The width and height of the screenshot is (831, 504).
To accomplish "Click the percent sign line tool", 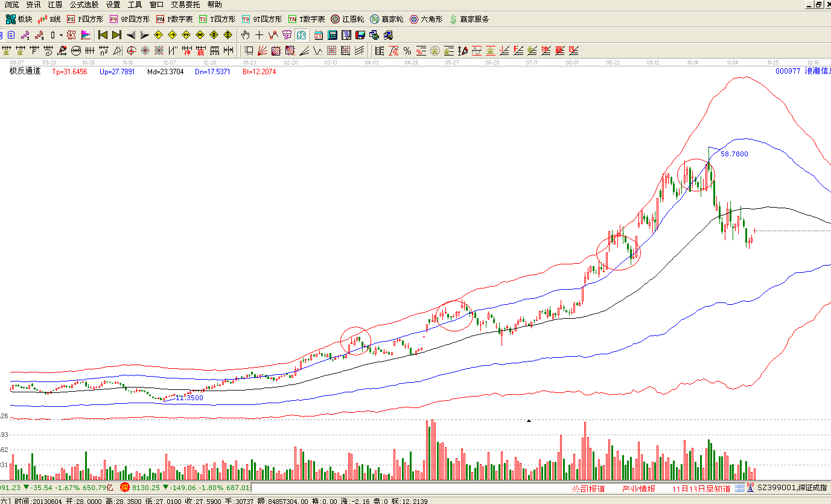I will coord(407,51).
